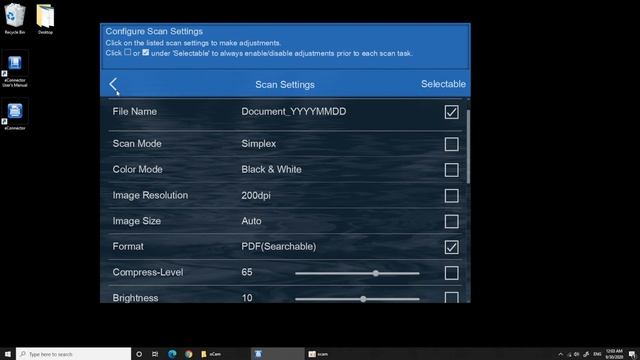The height and width of the screenshot is (360, 640).
Task: Adjust the Compress-Level slider
Action: [357, 273]
